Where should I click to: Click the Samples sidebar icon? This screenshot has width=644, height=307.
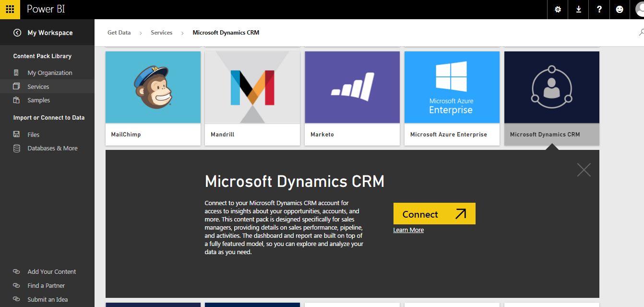pos(16,100)
